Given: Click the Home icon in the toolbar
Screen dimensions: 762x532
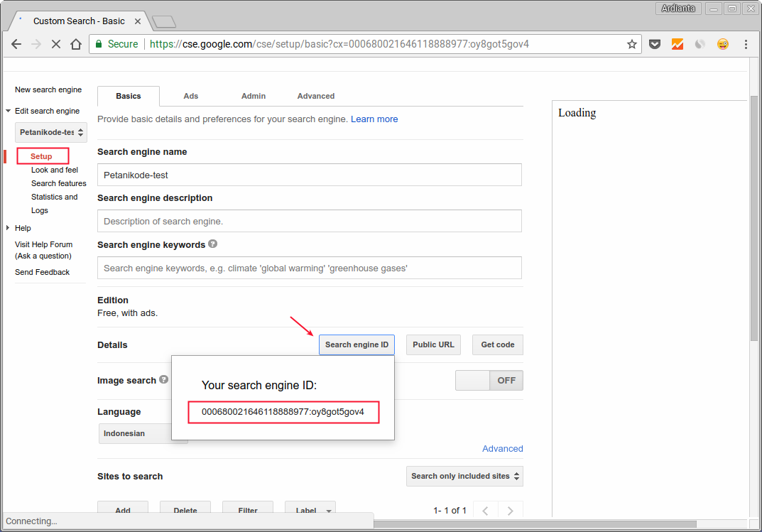Looking at the screenshot, I should pyautogui.click(x=76, y=43).
